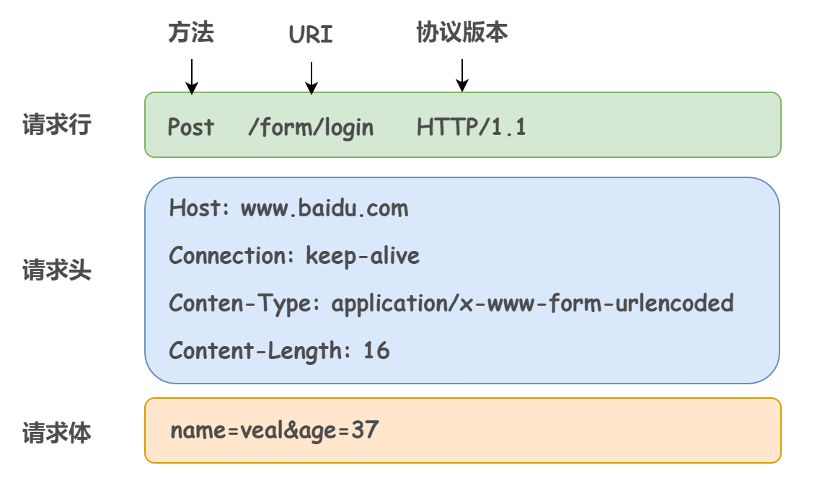
Task: Click the 方法 label at the top
Action: (191, 32)
